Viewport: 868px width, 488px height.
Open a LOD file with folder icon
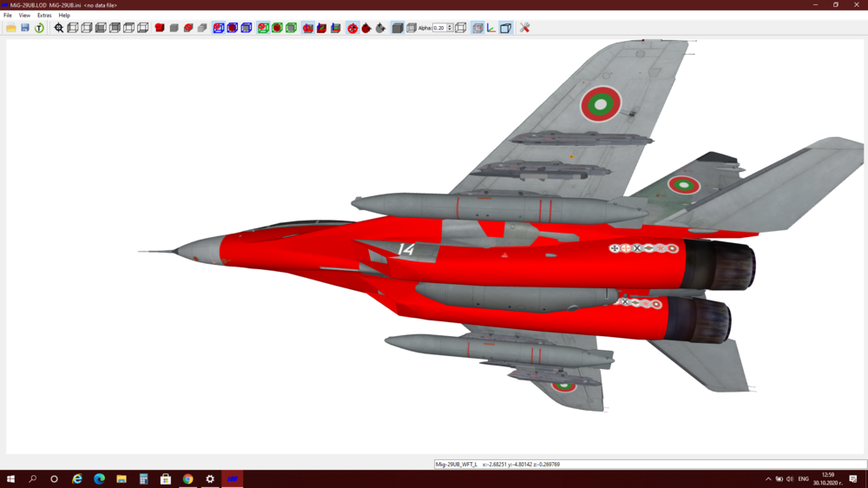[x=11, y=28]
